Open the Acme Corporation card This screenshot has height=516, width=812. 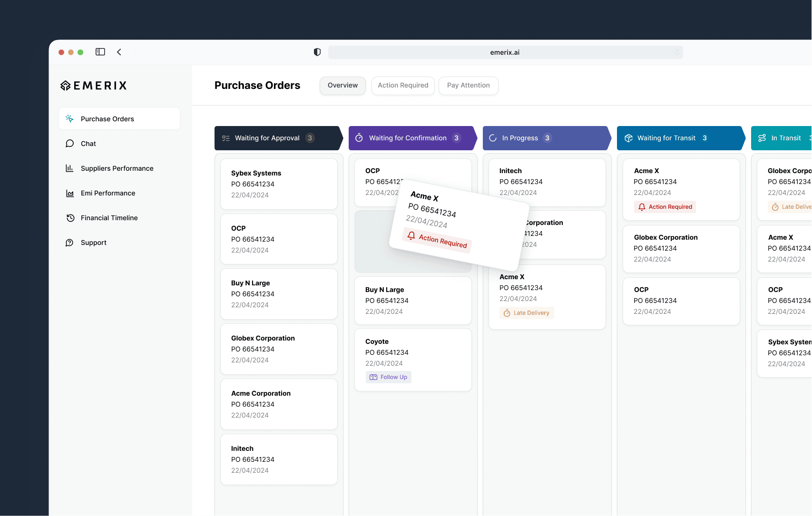tap(279, 404)
